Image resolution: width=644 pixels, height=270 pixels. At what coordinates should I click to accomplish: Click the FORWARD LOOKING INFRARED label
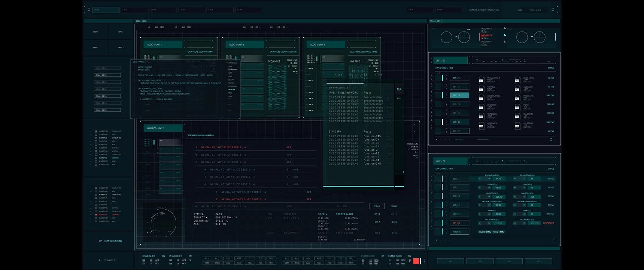tap(201, 135)
